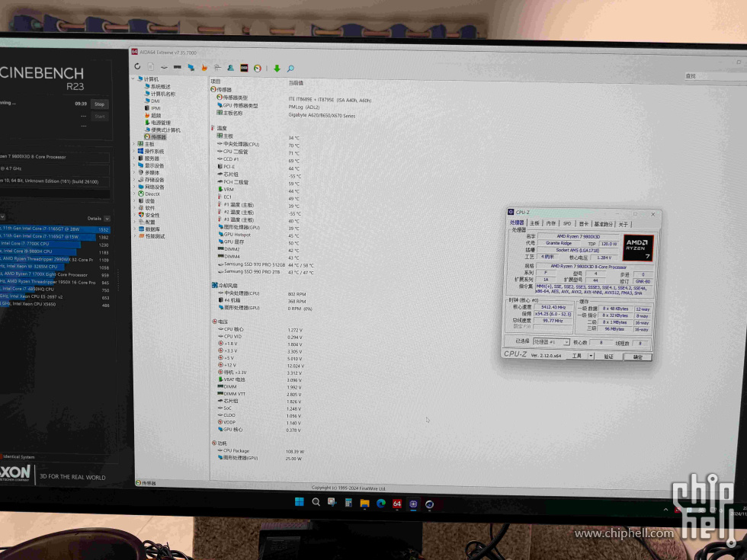Screen dimensions: 747x560
Task: Open the Details dropdown in Cinebench ranking
Action: 107,219
